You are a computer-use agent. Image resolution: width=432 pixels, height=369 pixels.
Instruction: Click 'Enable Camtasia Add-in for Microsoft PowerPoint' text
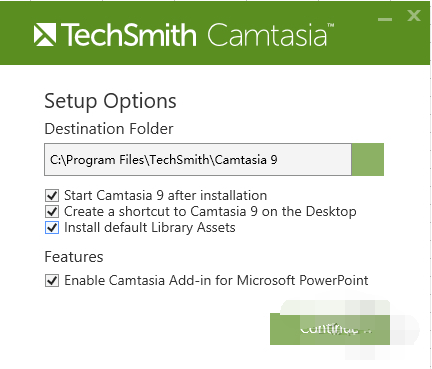(216, 280)
